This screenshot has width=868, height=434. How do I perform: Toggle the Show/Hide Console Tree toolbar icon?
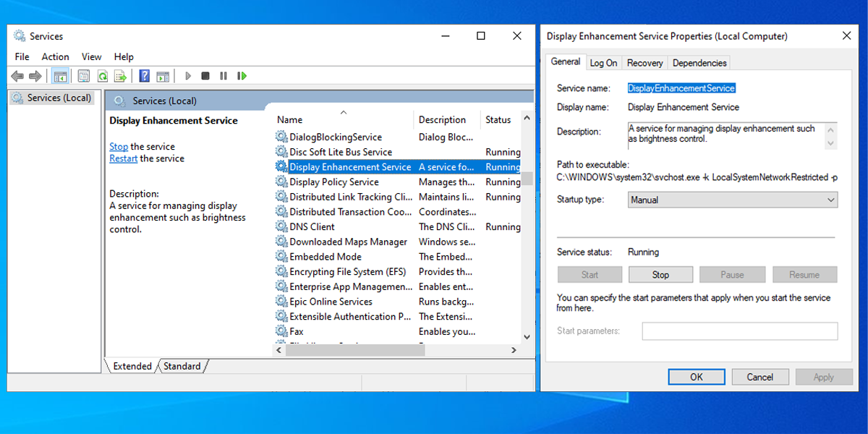[60, 76]
